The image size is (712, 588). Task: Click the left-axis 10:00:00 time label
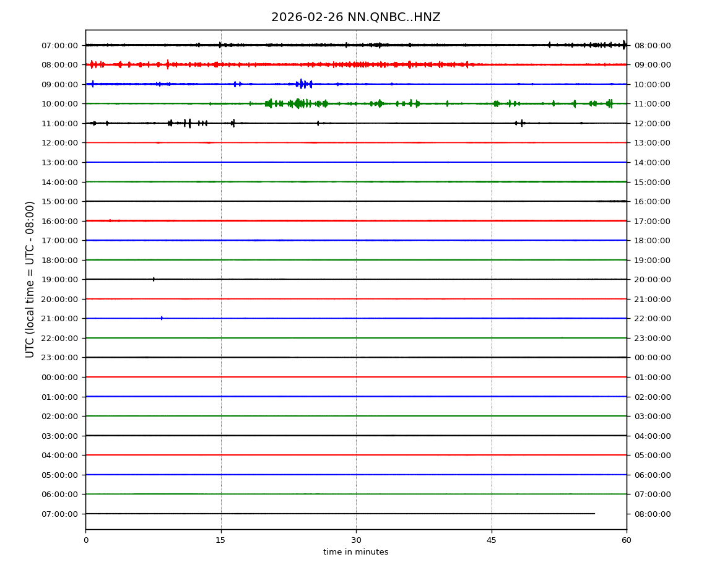(59, 104)
